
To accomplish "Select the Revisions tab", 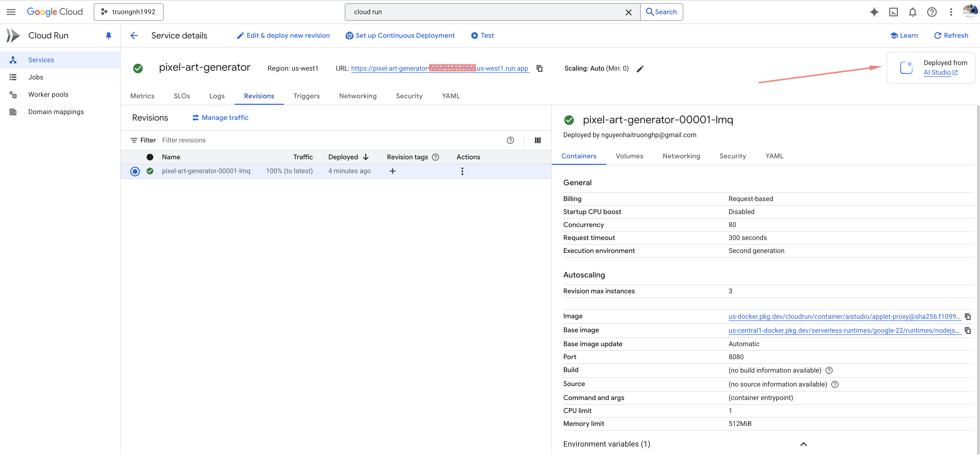I will [x=259, y=96].
